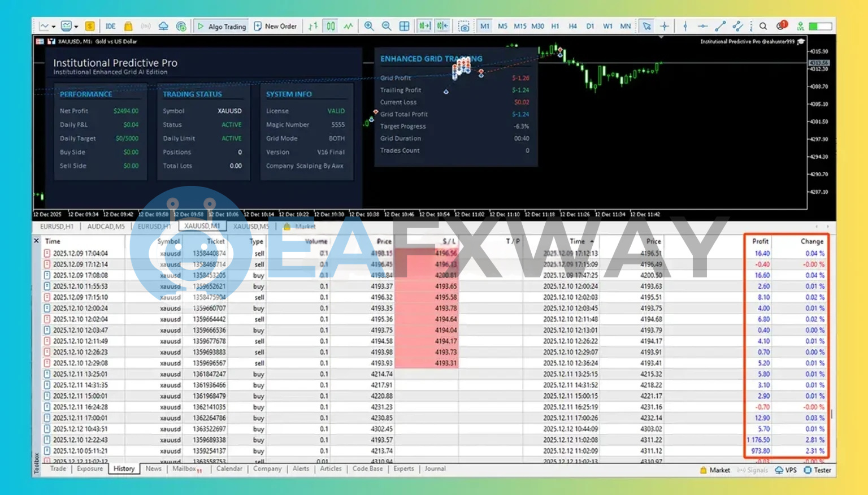The width and height of the screenshot is (868, 495).
Task: Open the EURUSD,H1 chart tab
Action: coord(57,227)
